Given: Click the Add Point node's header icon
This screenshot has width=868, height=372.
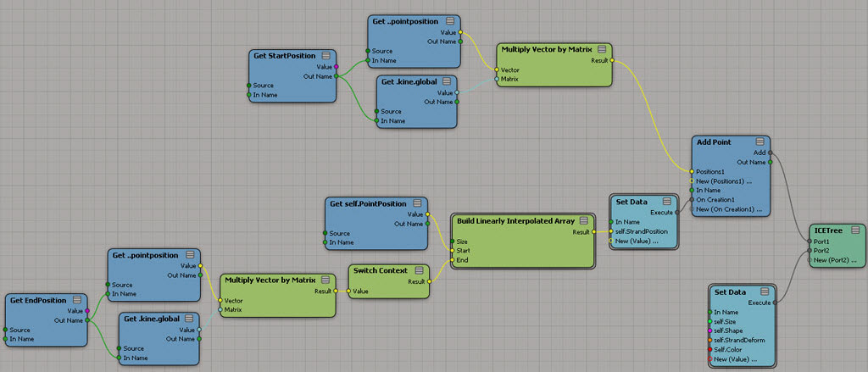Looking at the screenshot, I should click(x=759, y=142).
